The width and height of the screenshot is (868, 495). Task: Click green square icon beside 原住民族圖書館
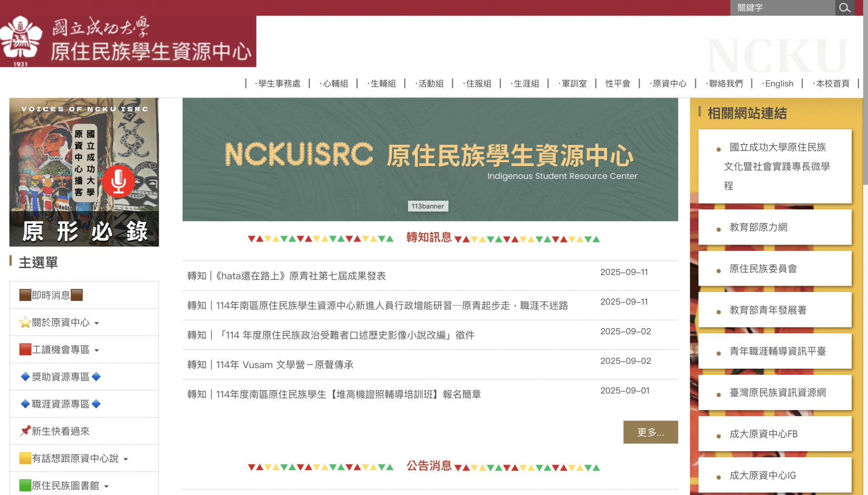[25, 486]
